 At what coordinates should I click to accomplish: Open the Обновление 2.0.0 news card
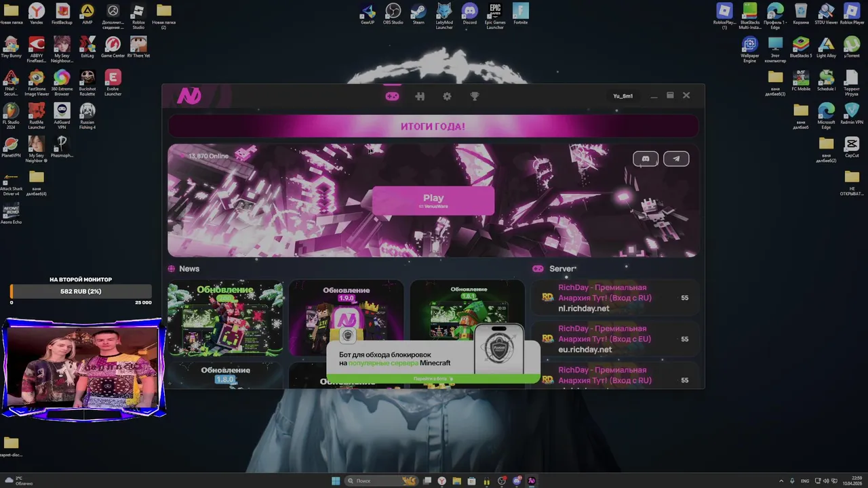[x=225, y=318]
